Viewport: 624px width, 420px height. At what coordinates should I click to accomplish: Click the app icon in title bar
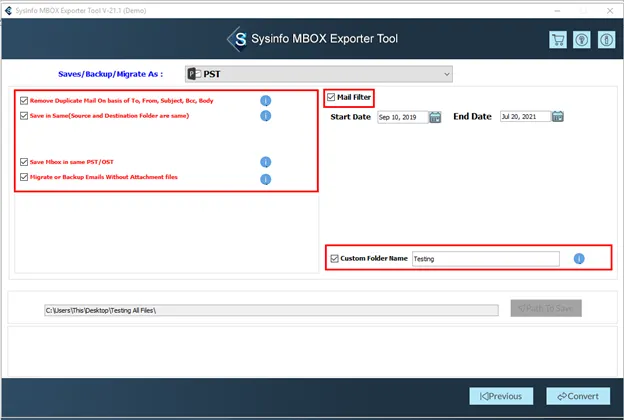tap(8, 10)
